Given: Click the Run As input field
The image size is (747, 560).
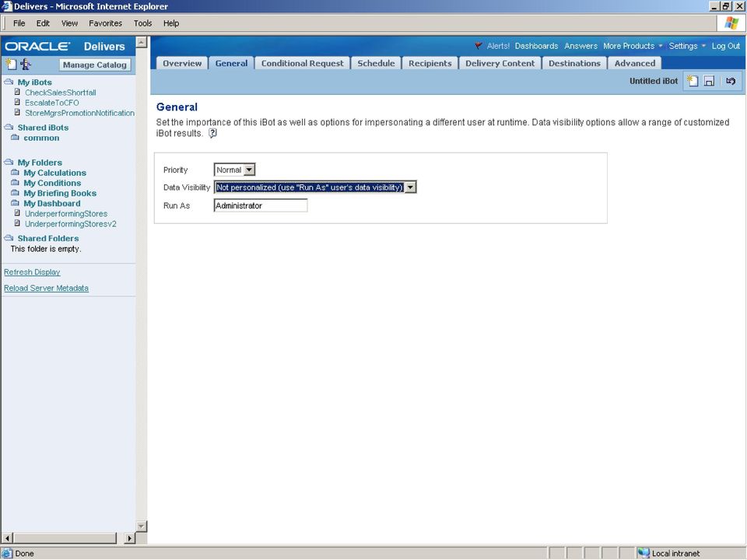Looking at the screenshot, I should (261, 205).
